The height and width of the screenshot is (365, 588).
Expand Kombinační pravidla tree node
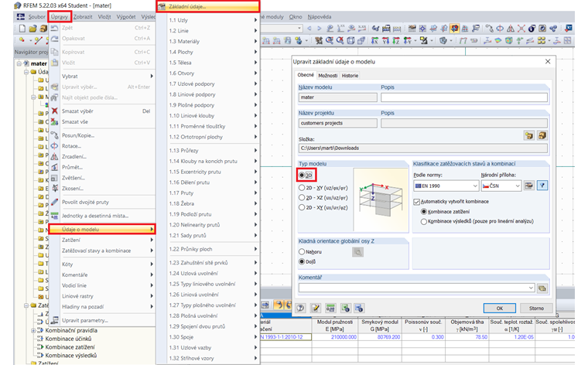pyautogui.click(x=33, y=330)
